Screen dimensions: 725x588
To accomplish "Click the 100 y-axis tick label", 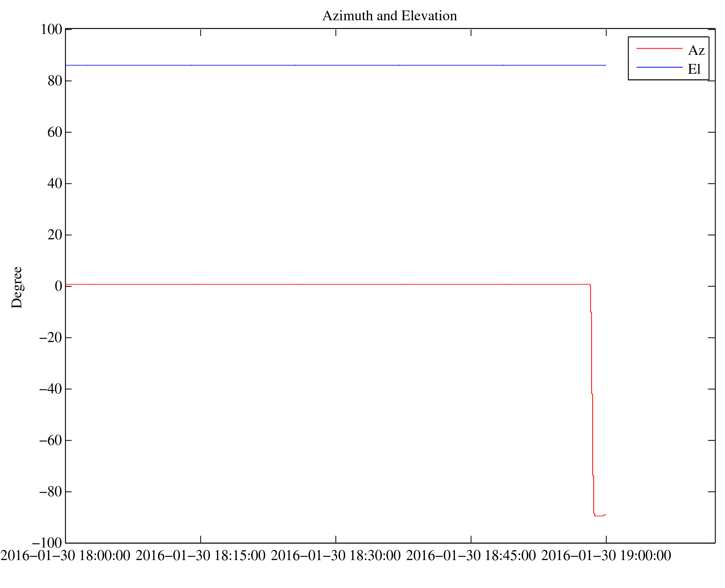I will tap(51, 29).
